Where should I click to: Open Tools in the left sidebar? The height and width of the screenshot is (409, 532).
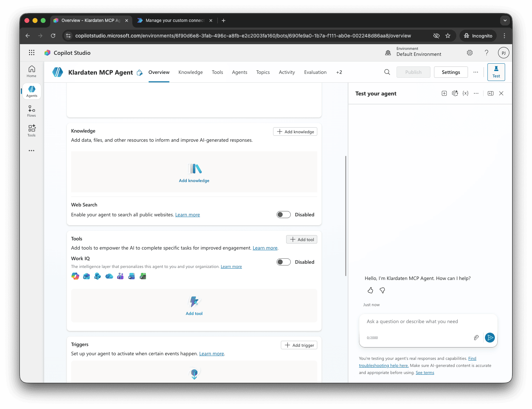pyautogui.click(x=31, y=131)
